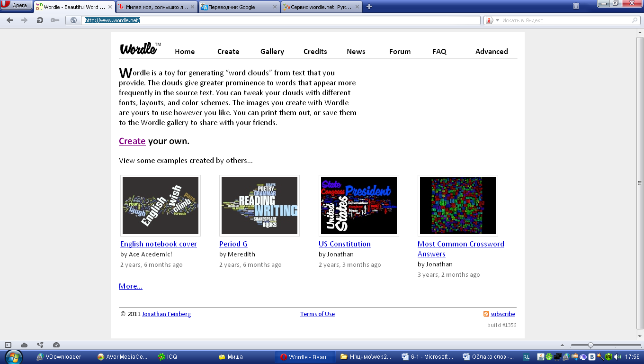Go back with the browser back arrow
Screen dimensions: 644x364
[x=9, y=20]
